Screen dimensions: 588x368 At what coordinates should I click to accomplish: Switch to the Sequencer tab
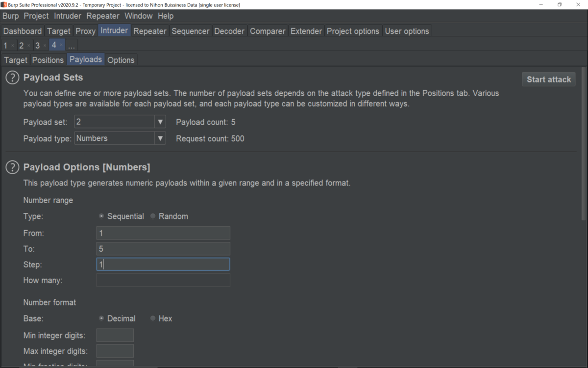[x=191, y=31]
